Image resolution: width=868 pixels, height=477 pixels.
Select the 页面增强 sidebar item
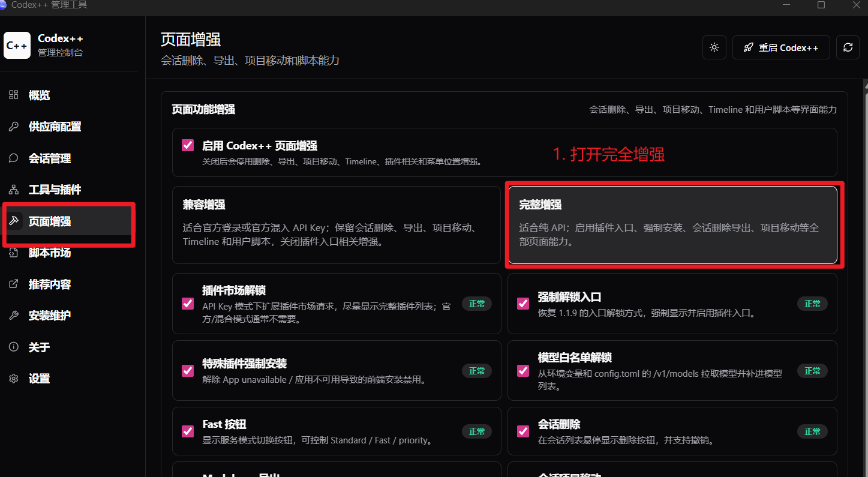tap(69, 221)
